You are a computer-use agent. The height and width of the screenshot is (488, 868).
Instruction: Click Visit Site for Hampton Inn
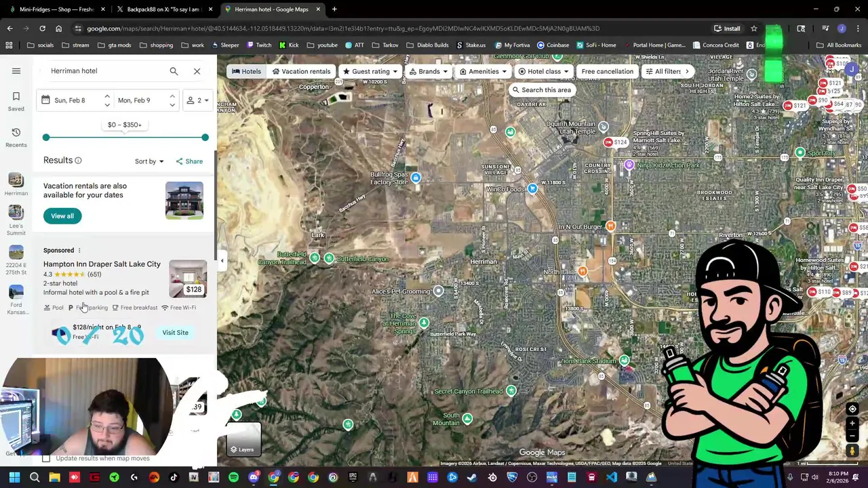pos(175,333)
